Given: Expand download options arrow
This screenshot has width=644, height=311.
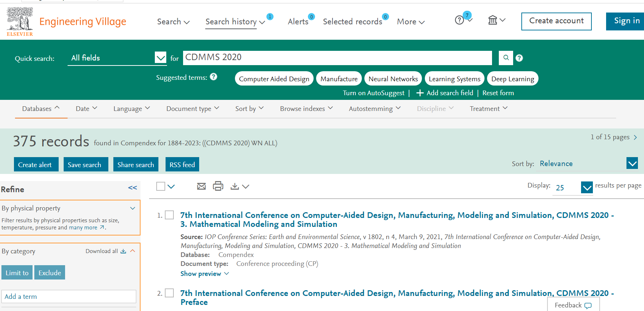Looking at the screenshot, I should (x=246, y=186).
